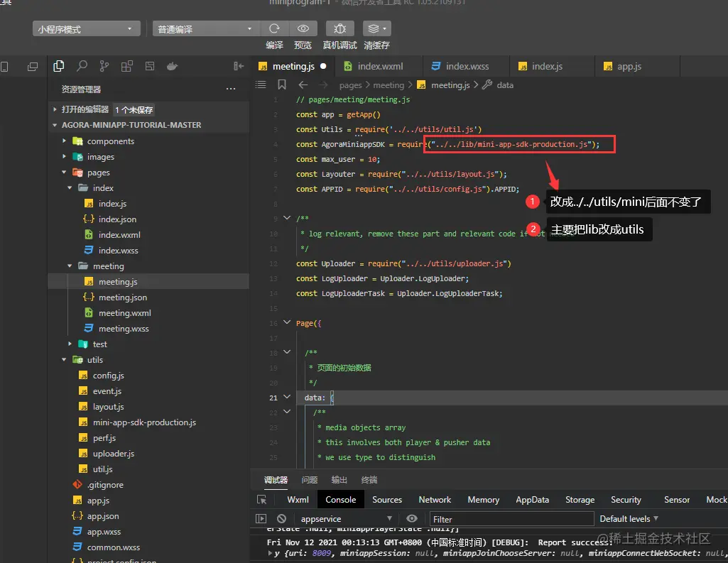Open the Default levels dropdown
The image size is (728, 563).
coord(629,518)
